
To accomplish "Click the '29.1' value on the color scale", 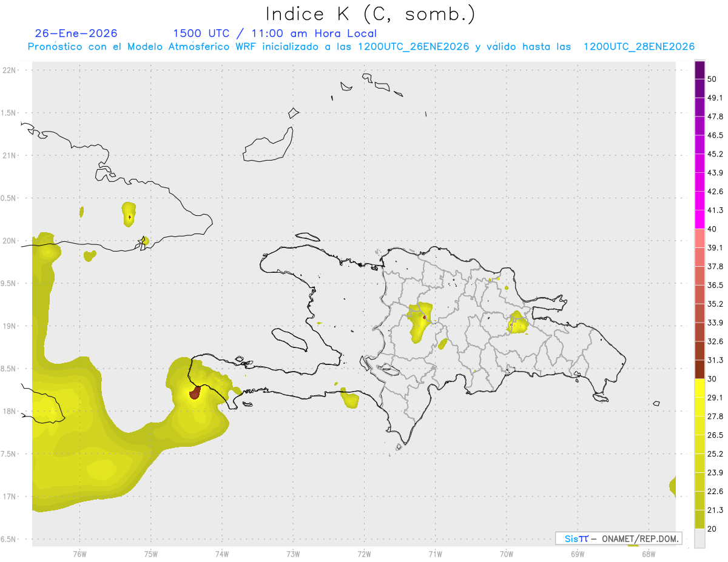I will coord(715,398).
